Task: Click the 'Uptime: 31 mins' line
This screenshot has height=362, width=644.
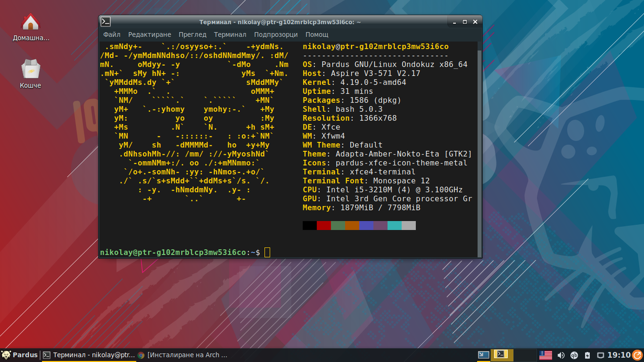Action: (338, 92)
